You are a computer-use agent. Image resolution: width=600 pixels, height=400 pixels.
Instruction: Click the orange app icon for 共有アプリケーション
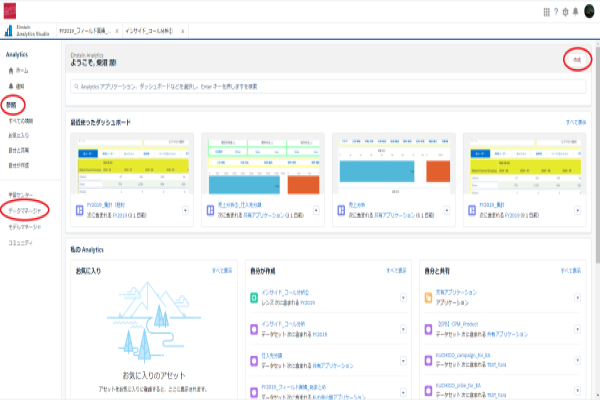click(x=429, y=296)
